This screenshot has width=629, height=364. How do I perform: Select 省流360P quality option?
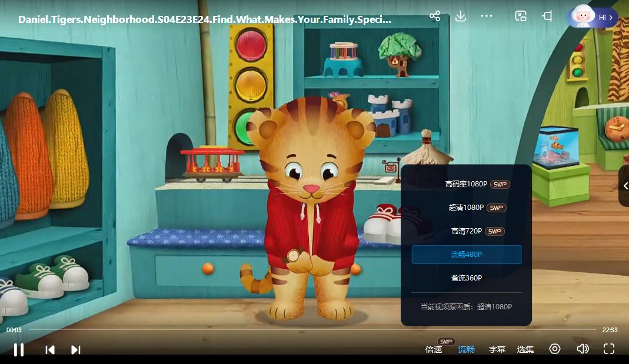pyautogui.click(x=467, y=278)
